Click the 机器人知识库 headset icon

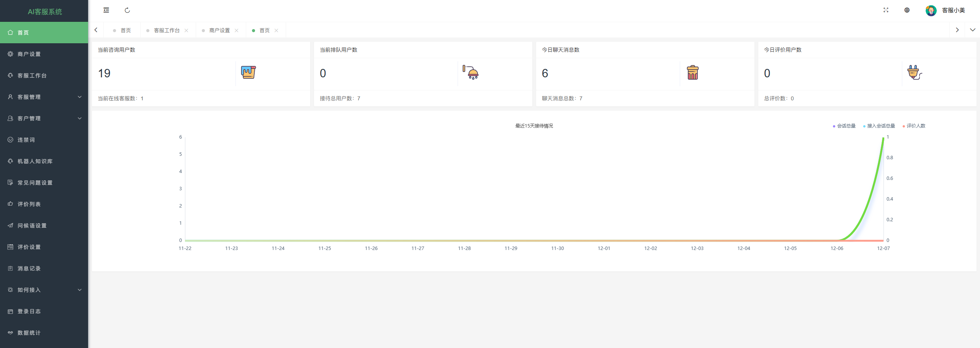click(x=10, y=161)
